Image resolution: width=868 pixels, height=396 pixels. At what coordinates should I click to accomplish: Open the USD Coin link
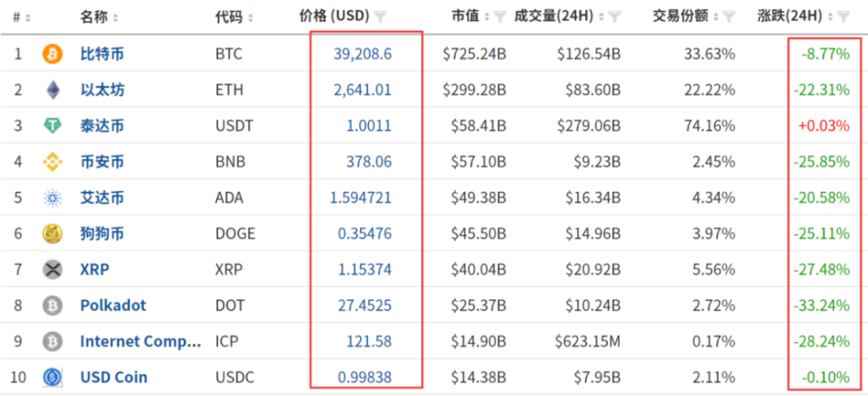click(114, 377)
